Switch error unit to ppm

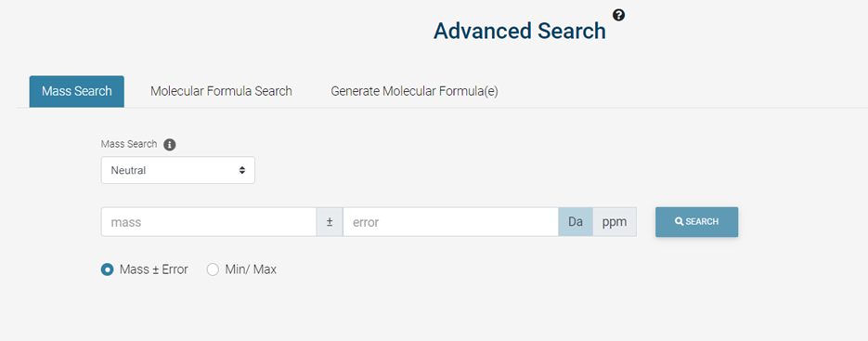615,222
